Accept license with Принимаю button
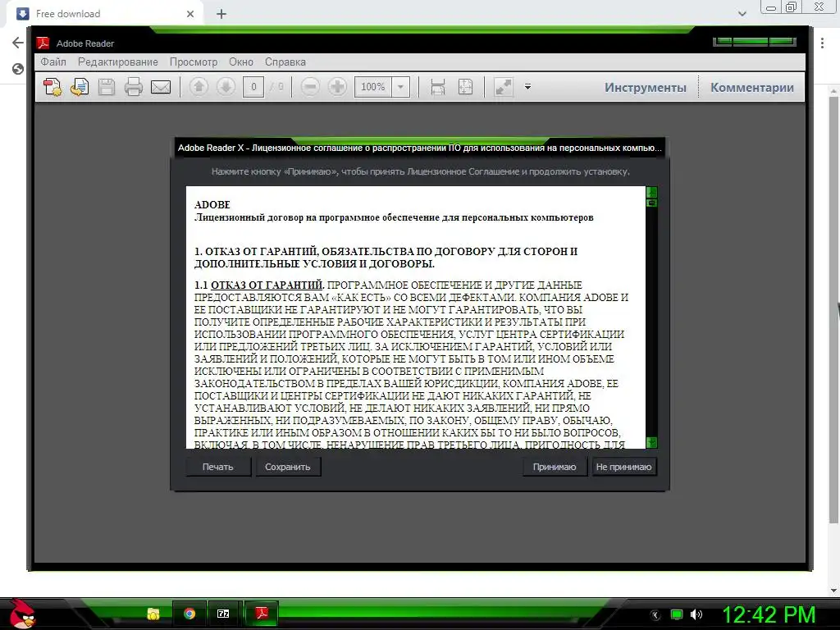Viewport: 840px width, 630px height. [555, 467]
